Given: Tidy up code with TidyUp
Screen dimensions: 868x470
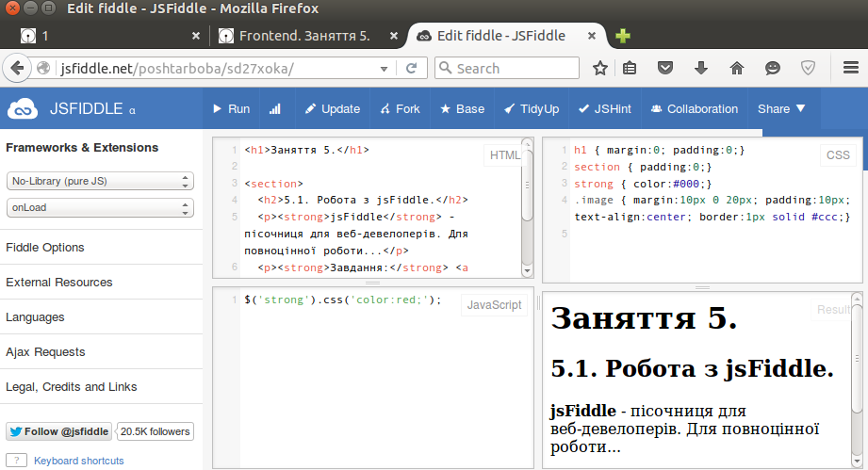Looking at the screenshot, I should point(532,109).
